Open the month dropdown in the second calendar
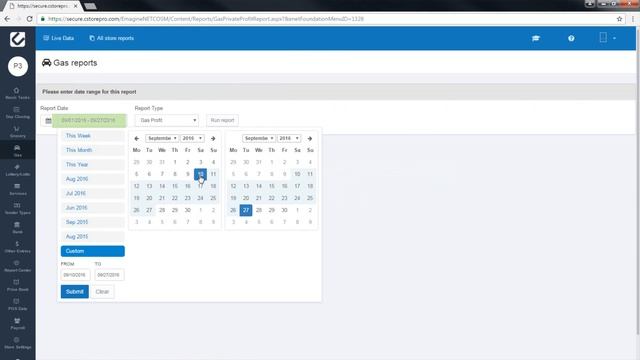This screenshot has height=360, width=640. tap(259, 138)
